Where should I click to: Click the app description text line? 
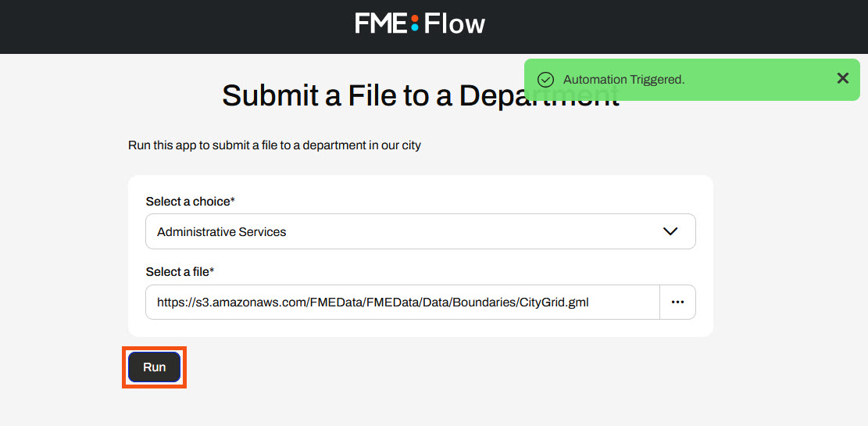tap(274, 145)
